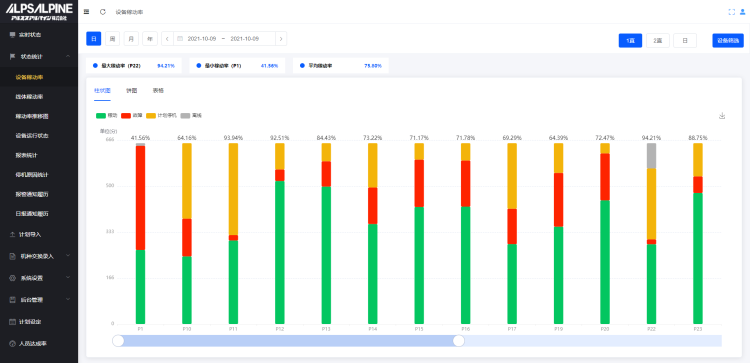This screenshot has width=750, height=363.
Task: Click the refresh icon in top bar
Action: (102, 12)
